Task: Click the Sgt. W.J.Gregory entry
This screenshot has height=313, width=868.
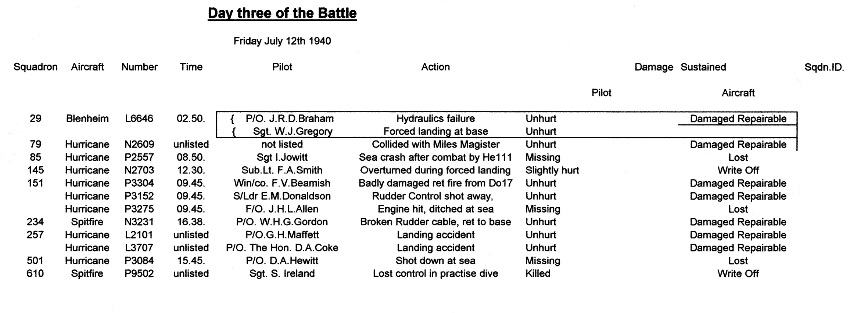Action: point(293,131)
